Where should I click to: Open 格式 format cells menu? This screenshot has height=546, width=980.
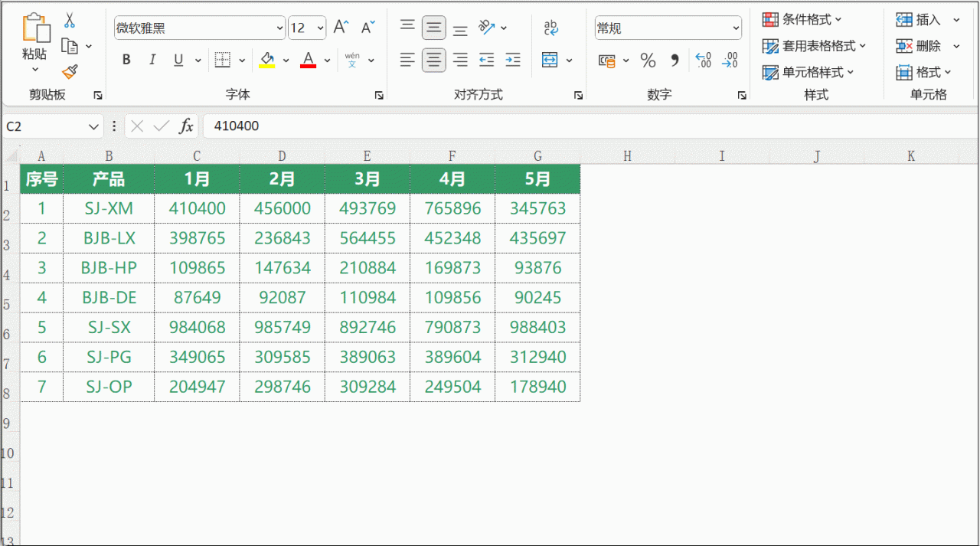click(923, 72)
